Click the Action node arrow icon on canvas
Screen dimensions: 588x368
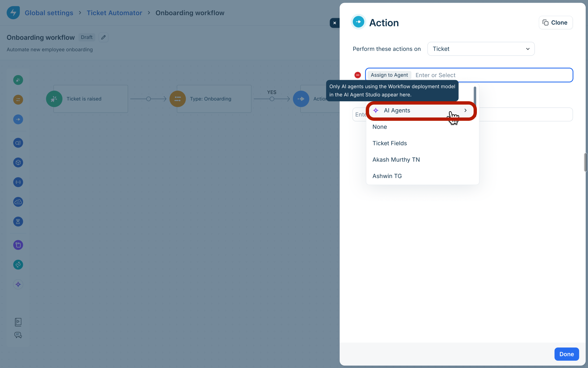click(x=301, y=99)
